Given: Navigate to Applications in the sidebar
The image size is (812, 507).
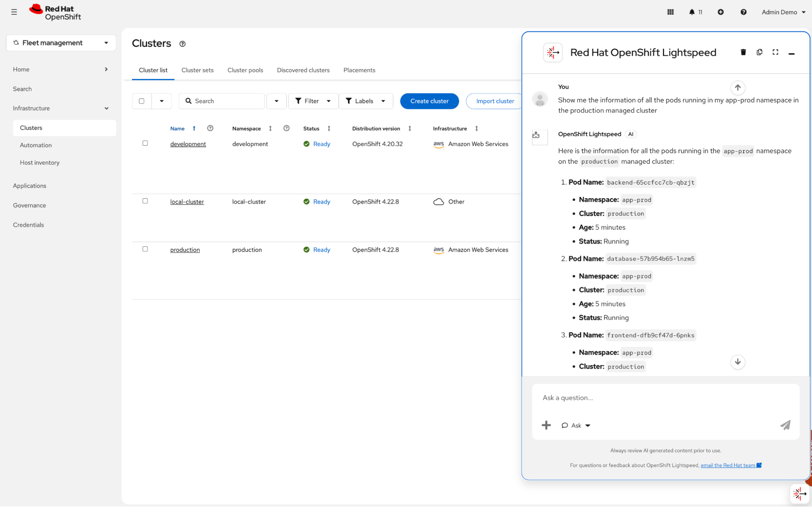Looking at the screenshot, I should click(x=61, y=186).
